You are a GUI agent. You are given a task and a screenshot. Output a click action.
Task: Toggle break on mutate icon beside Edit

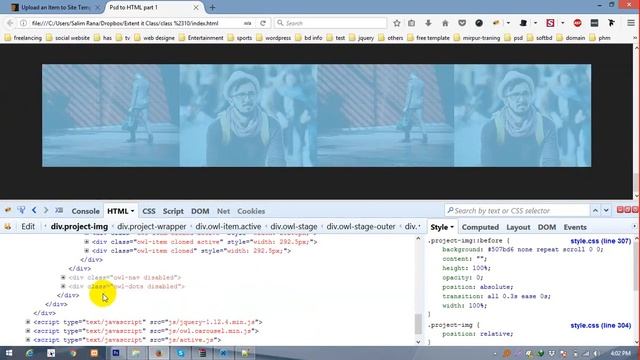pos(7,227)
